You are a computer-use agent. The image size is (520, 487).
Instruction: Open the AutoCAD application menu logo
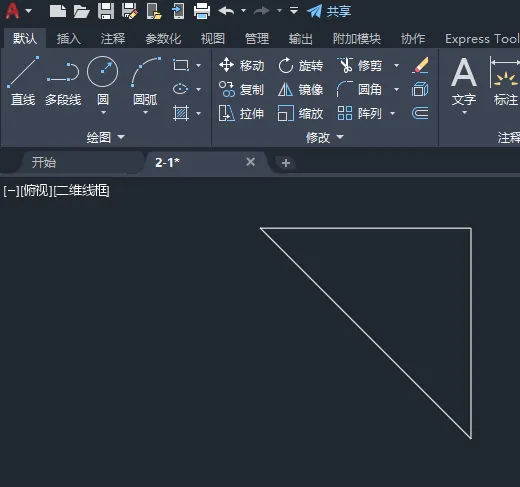click(12, 11)
